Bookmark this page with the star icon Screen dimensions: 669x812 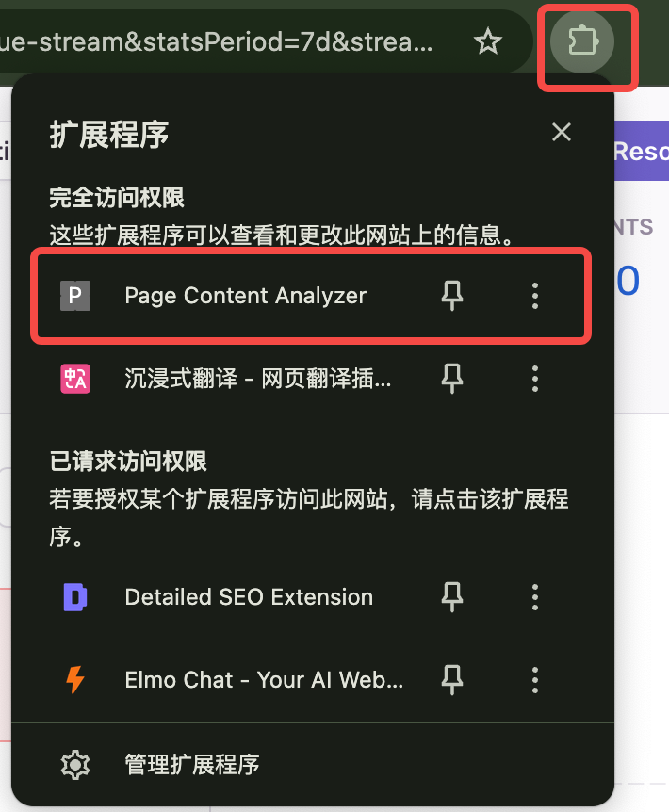(488, 41)
